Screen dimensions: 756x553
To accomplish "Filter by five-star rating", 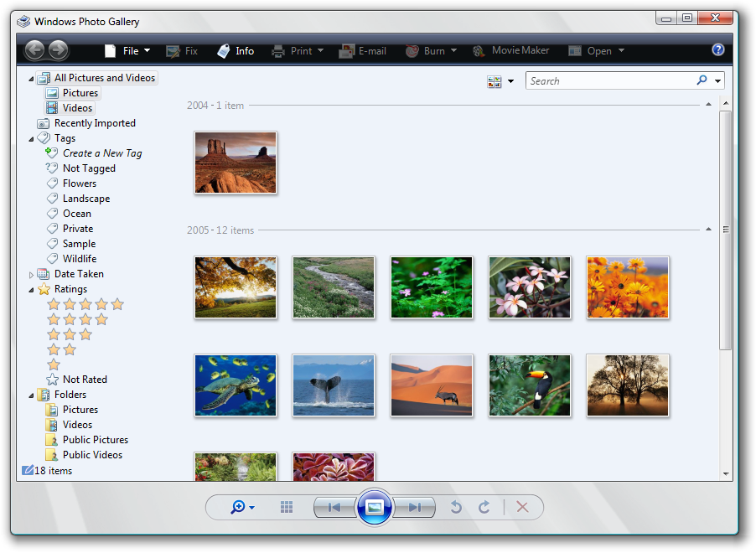I will [x=85, y=304].
